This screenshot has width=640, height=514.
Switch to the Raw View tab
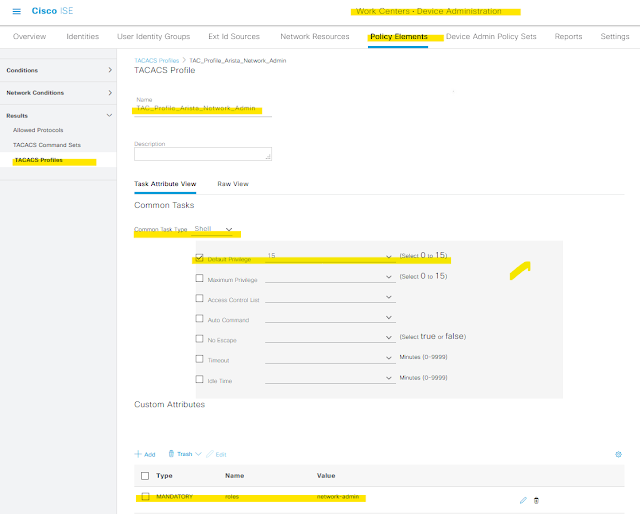pos(233,184)
